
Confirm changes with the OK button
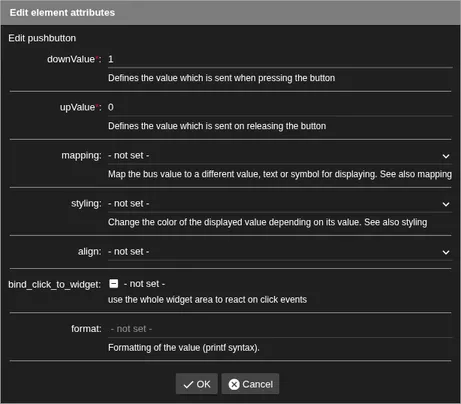click(x=197, y=384)
